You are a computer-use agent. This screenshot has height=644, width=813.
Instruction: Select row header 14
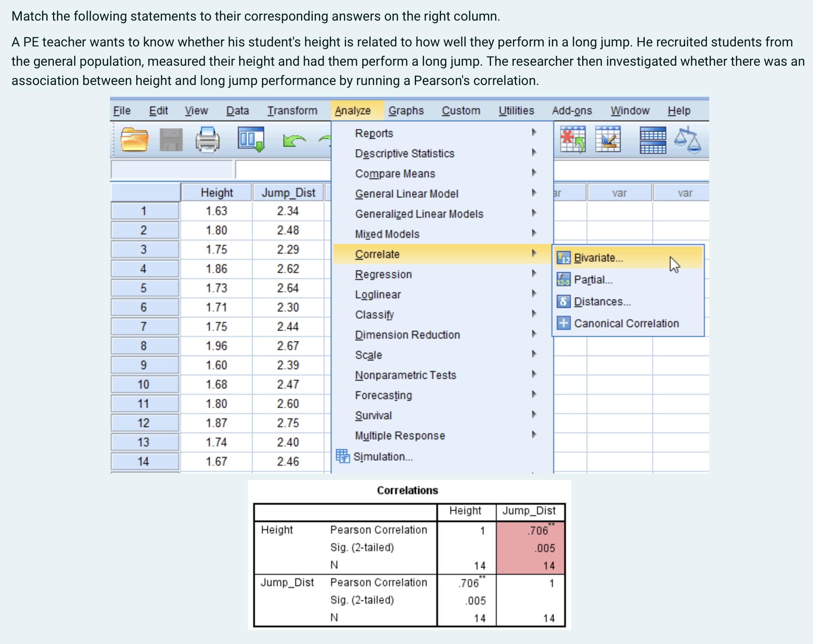pyautogui.click(x=145, y=462)
